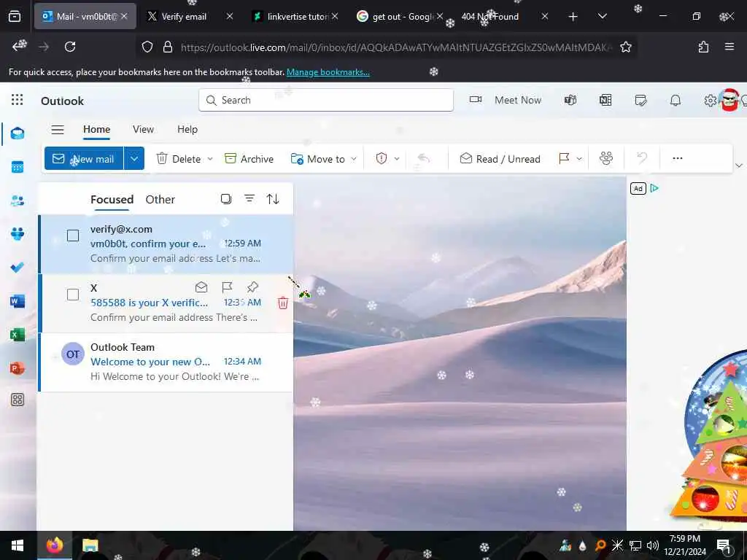
Task: Open Groups in the left sidebar
Action: pyautogui.click(x=18, y=234)
